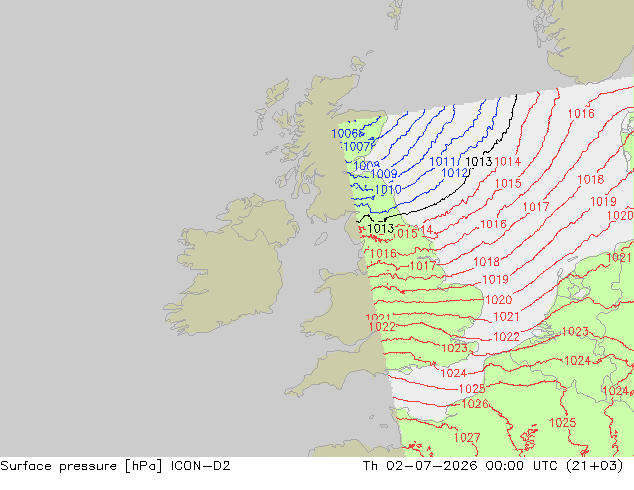Click the red 1026 isobar label
This screenshot has width=634, height=490.
click(x=474, y=403)
